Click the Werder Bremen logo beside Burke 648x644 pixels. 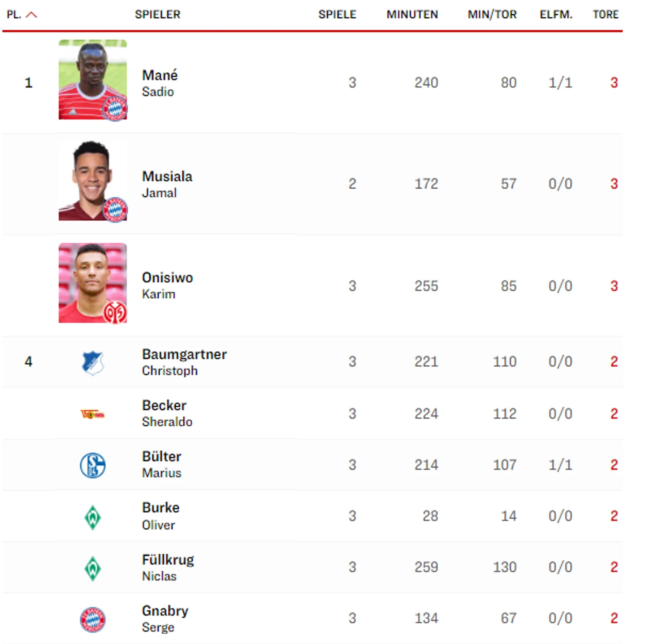(x=93, y=517)
